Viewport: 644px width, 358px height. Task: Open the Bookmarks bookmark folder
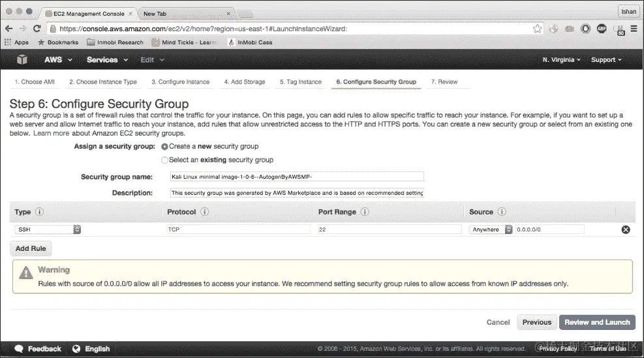click(x=58, y=42)
